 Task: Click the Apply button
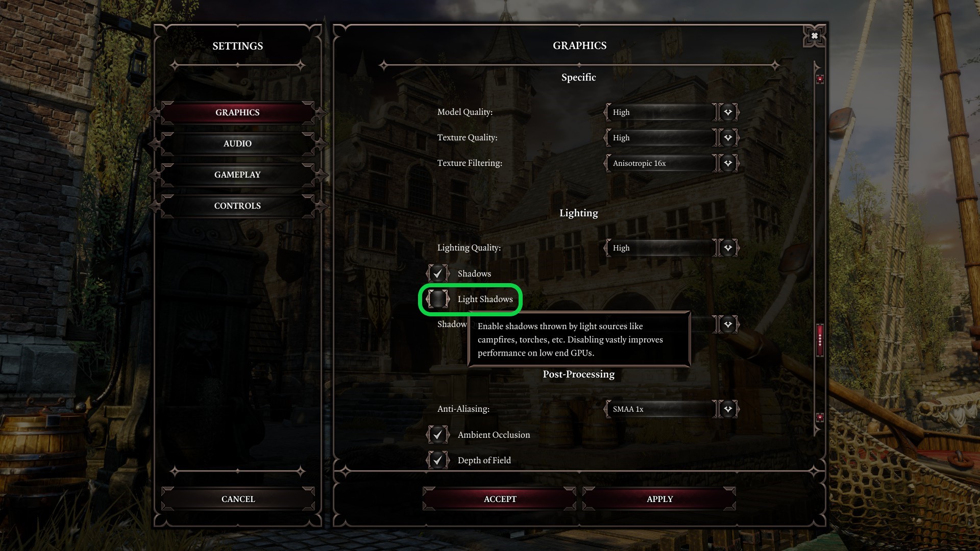[x=659, y=499]
